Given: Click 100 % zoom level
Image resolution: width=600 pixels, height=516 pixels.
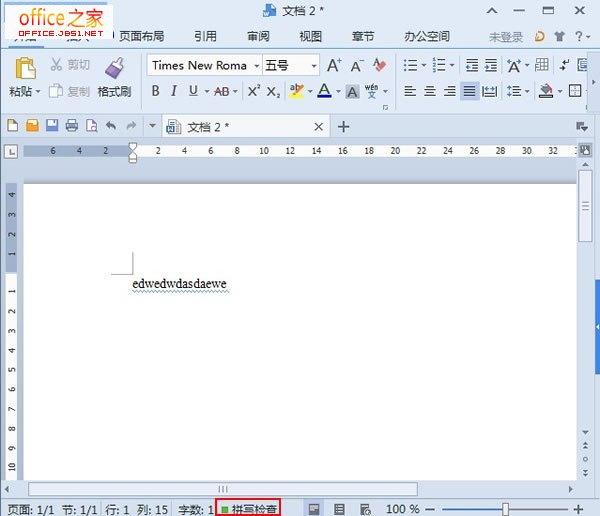Looking at the screenshot, I should point(403,509).
